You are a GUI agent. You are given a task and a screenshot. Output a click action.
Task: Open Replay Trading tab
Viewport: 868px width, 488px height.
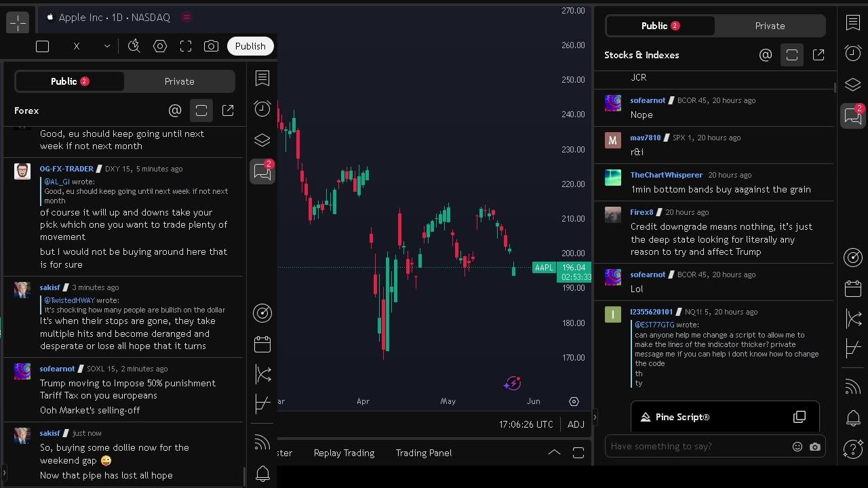344,453
